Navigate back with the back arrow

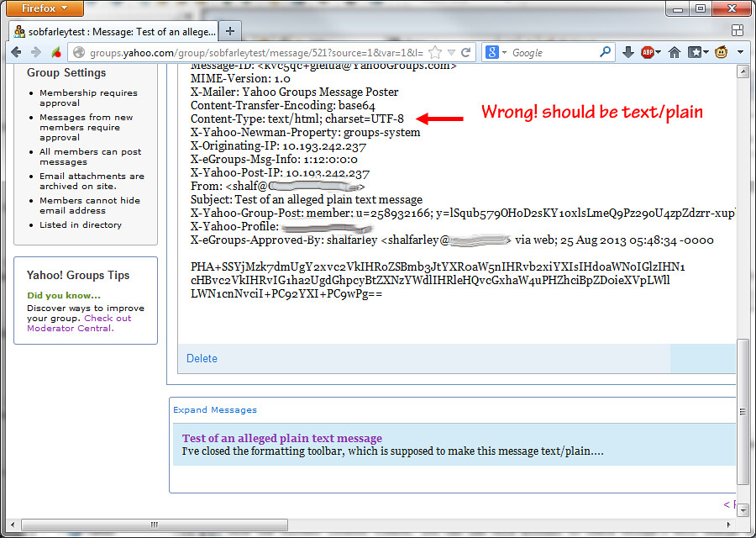point(16,51)
